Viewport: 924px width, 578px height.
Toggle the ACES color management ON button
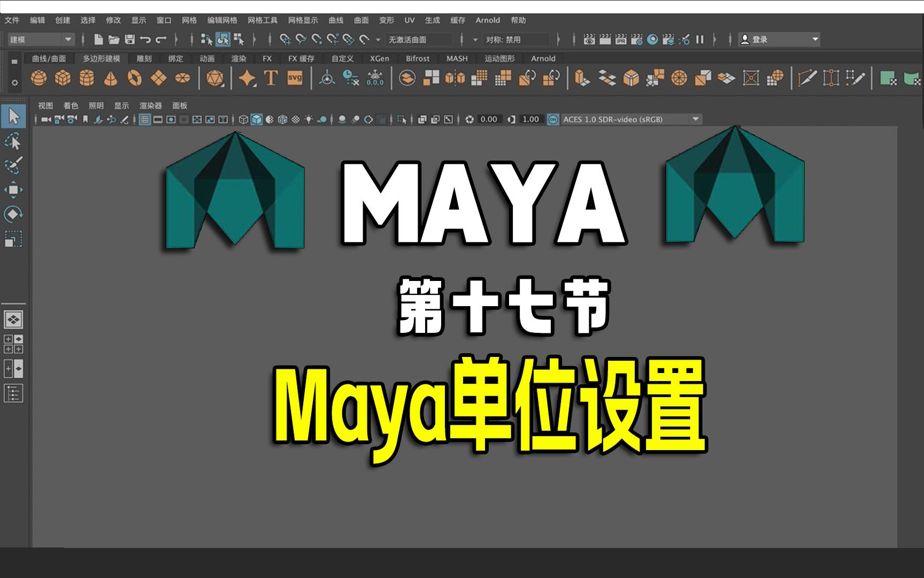[x=552, y=119]
